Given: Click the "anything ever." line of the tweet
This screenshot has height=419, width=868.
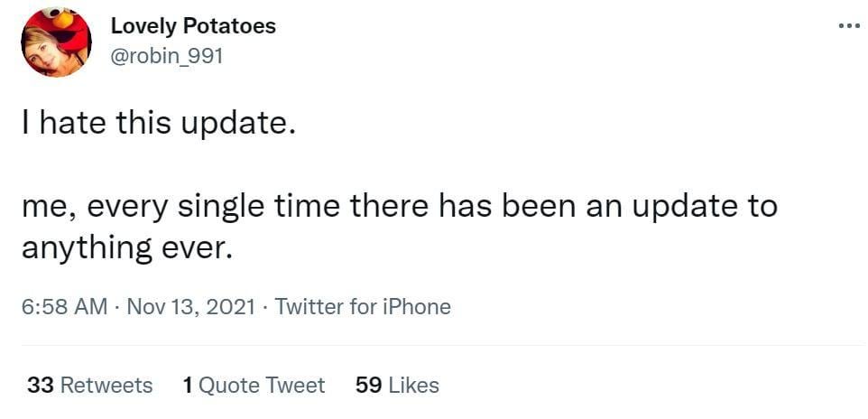Looking at the screenshot, I should click(x=126, y=247).
